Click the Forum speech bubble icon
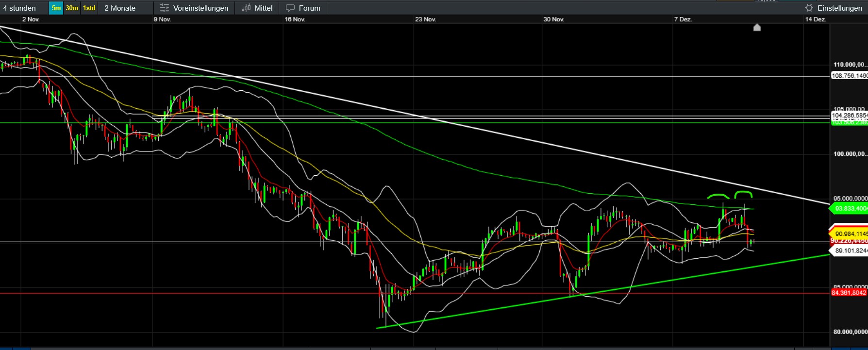 (x=290, y=8)
